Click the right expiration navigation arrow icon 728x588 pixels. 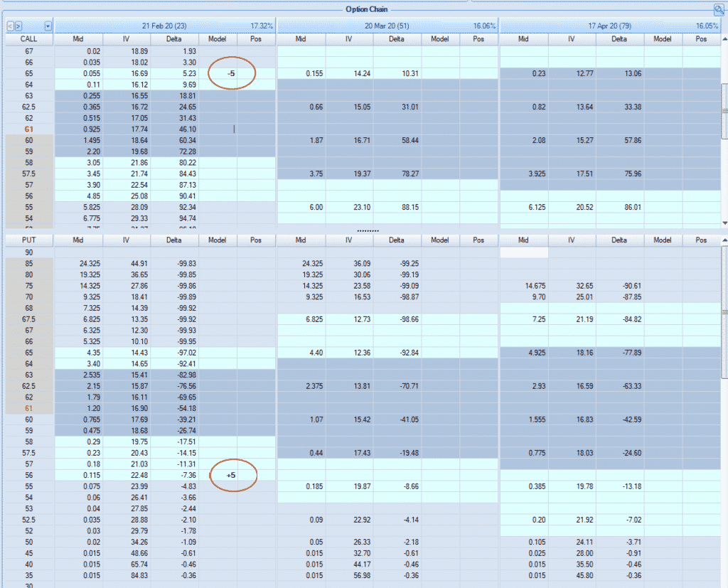click(18, 26)
